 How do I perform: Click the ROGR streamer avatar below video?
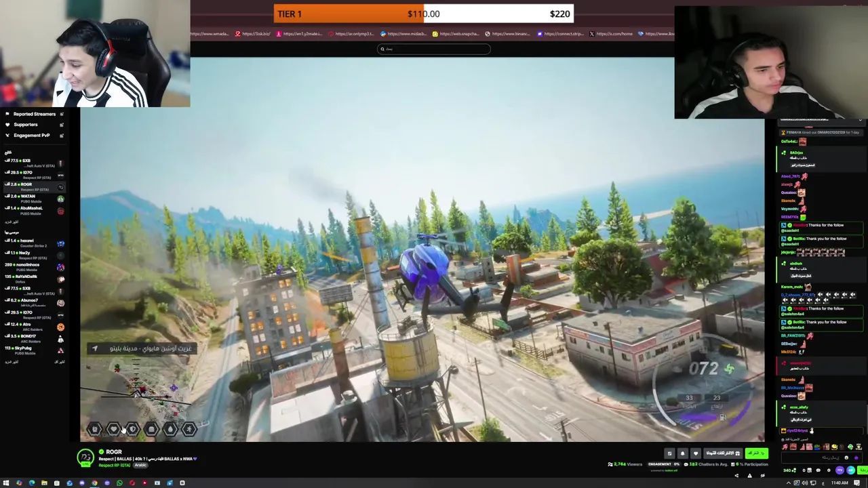(x=85, y=458)
